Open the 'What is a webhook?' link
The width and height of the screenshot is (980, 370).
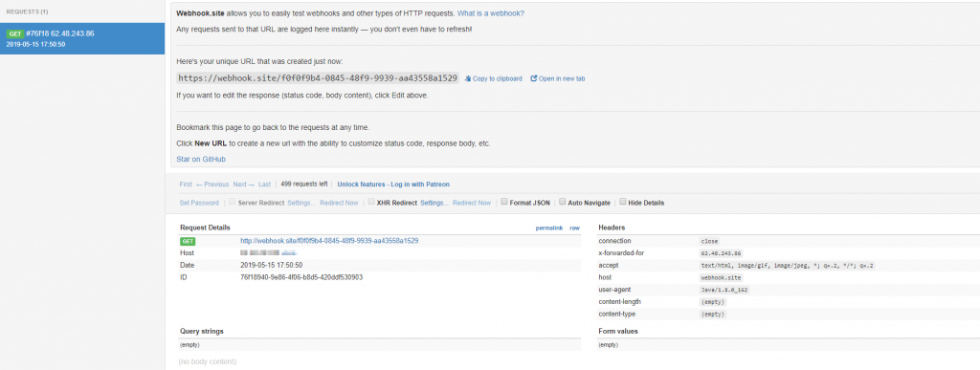pos(491,13)
